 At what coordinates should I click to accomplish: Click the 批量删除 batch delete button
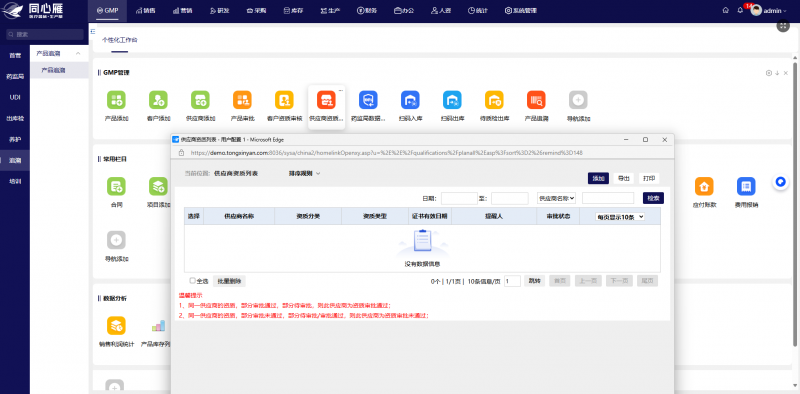click(229, 281)
